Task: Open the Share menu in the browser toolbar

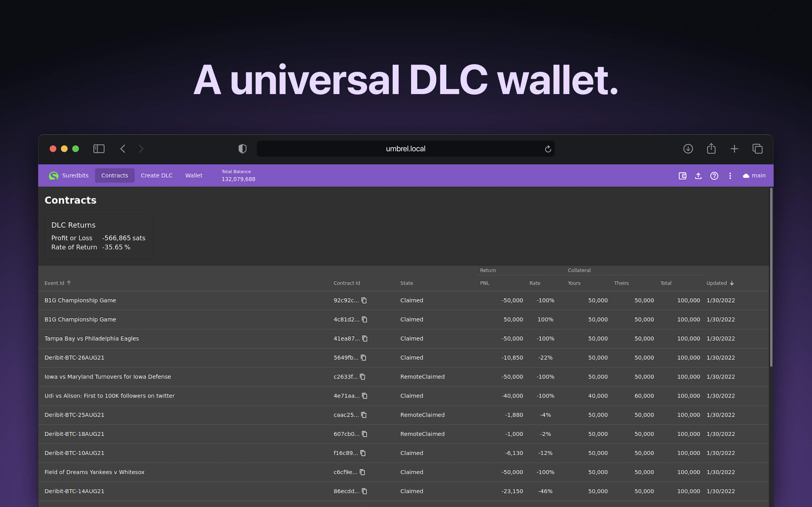Action: (711, 148)
